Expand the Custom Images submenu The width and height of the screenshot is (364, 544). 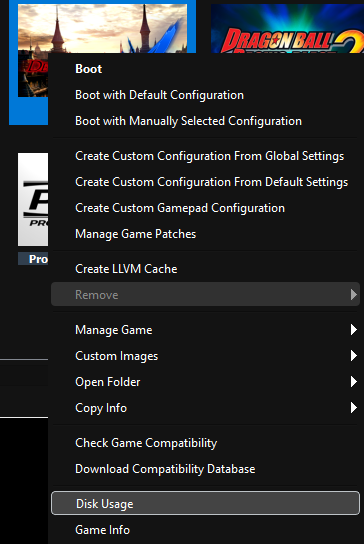click(205, 356)
